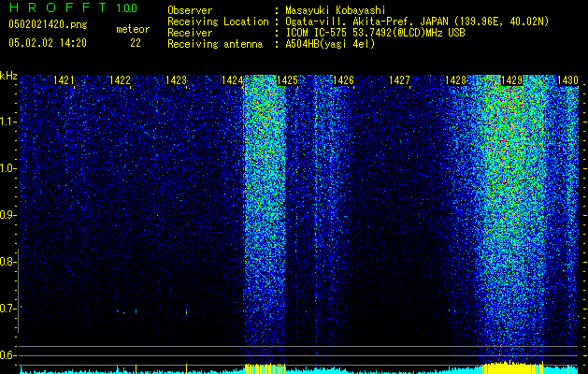588x374 pixels.
Task: Click the 1424 time axis label
Action: pyautogui.click(x=232, y=80)
